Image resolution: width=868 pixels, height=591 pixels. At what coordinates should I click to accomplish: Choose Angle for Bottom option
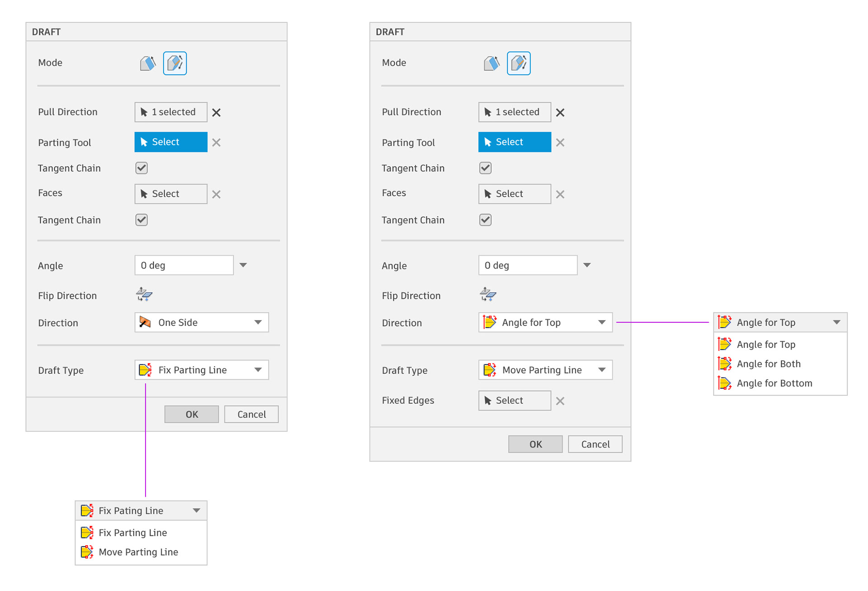tap(774, 383)
